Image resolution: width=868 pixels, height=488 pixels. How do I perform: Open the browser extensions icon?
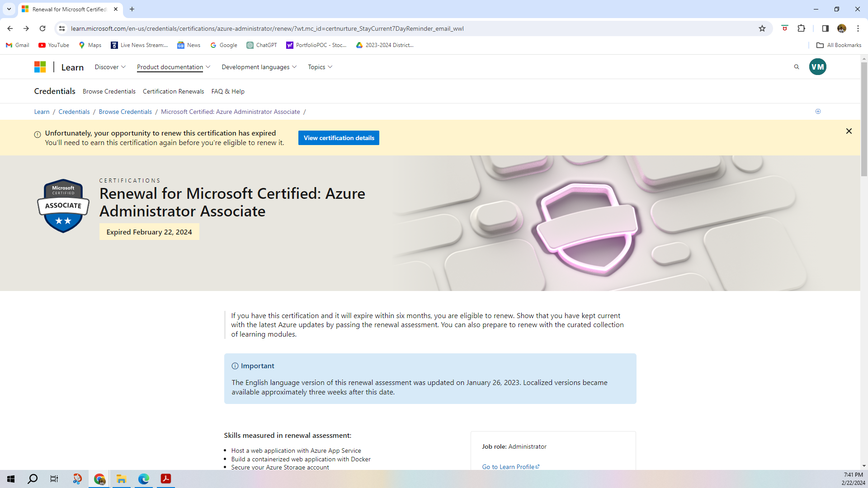coord(802,28)
